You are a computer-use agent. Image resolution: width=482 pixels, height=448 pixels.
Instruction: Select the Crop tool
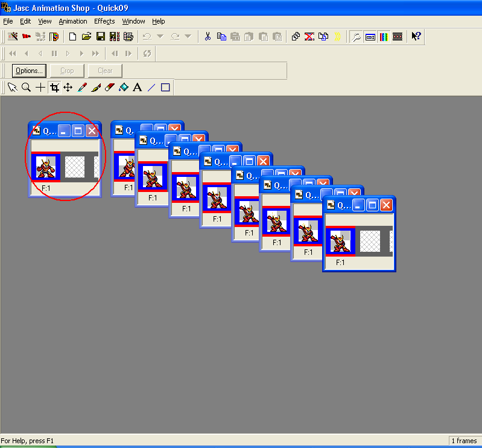(x=54, y=88)
